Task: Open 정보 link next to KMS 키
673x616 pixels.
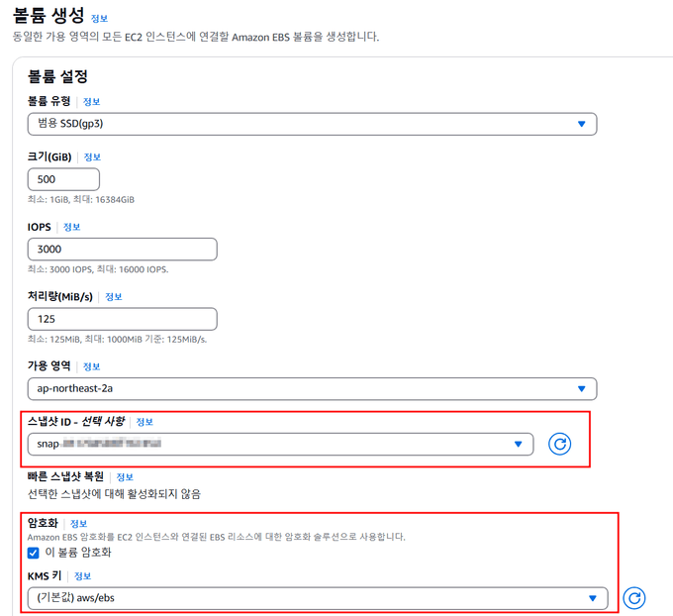Action: (83, 576)
